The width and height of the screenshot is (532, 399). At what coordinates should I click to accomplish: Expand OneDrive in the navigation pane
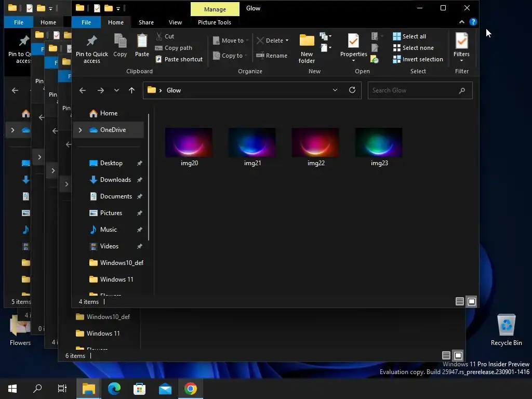[80, 130]
